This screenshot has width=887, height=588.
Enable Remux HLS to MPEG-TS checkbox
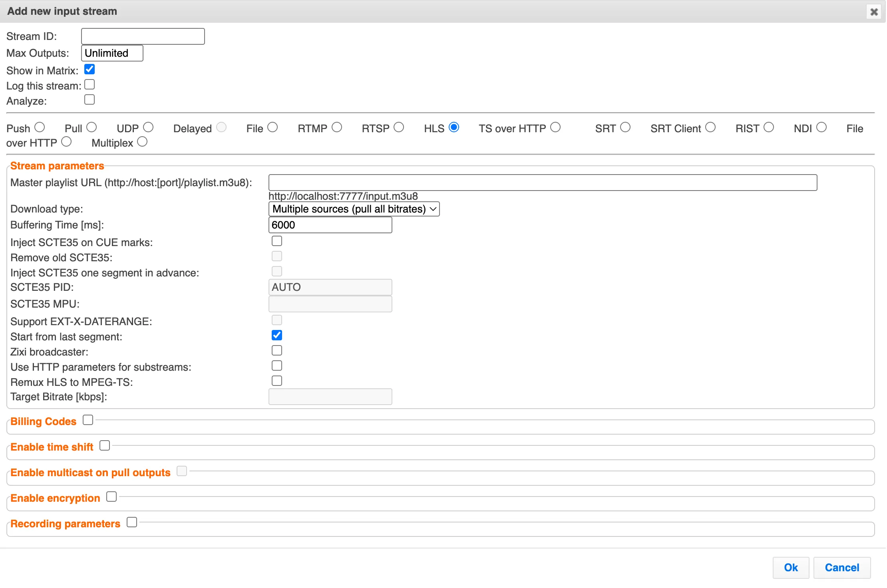coord(277,381)
